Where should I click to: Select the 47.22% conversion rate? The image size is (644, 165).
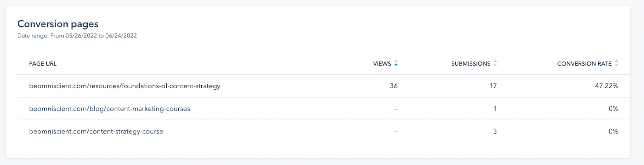[607, 86]
